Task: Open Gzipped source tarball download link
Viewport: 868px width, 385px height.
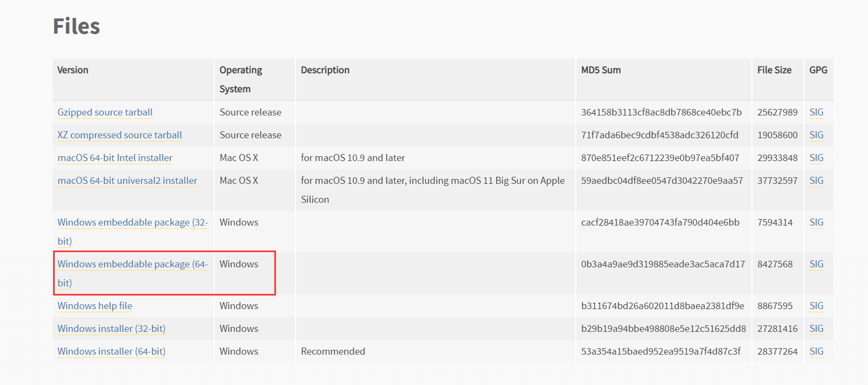Action: coord(105,112)
